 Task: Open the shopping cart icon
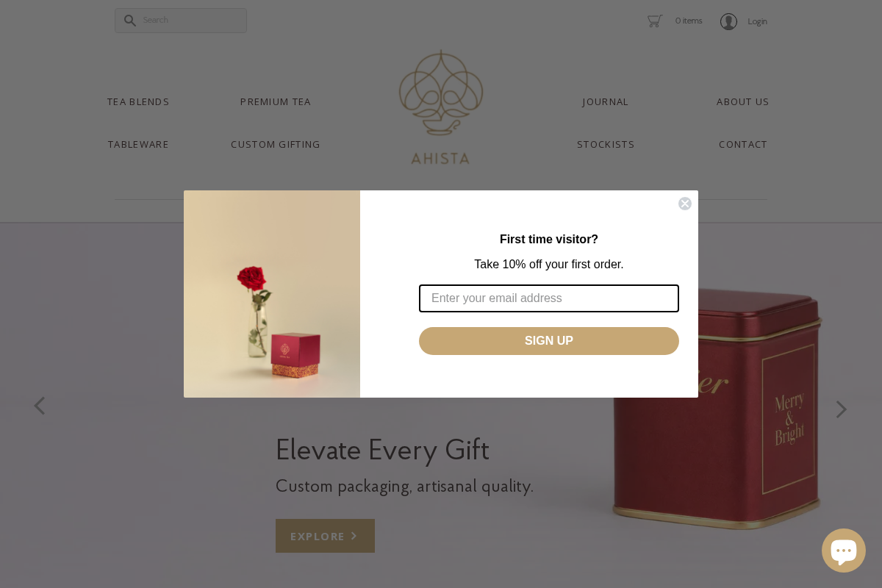coord(655,21)
